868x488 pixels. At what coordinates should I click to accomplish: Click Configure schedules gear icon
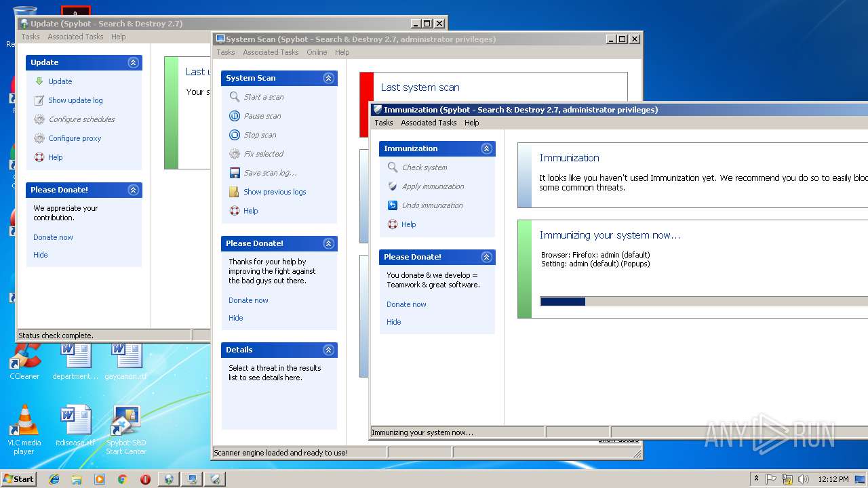[x=39, y=119]
